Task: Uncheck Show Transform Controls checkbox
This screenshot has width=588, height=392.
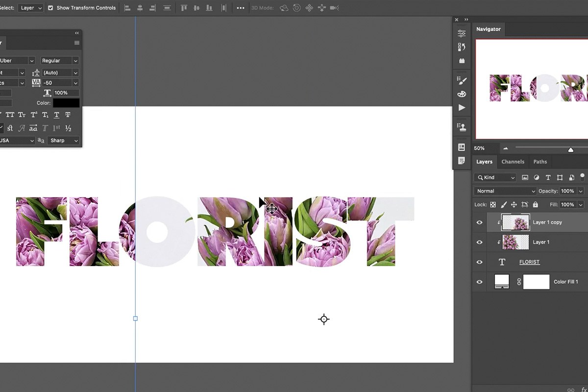Action: [50, 8]
